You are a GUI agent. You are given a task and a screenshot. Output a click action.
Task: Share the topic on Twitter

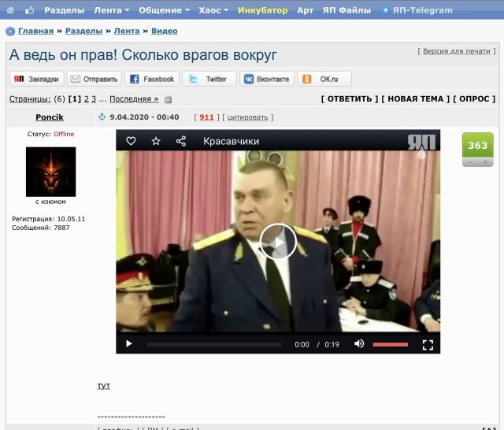pyautogui.click(x=209, y=79)
